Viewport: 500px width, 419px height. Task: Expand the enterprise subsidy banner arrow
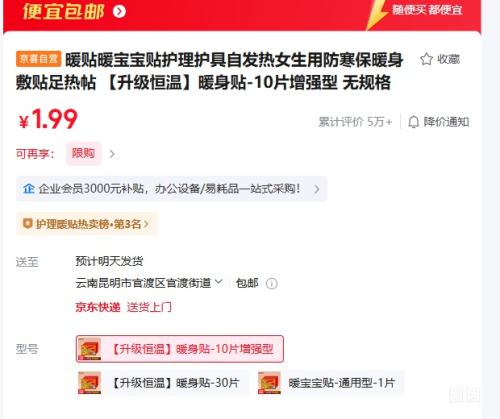click(317, 189)
